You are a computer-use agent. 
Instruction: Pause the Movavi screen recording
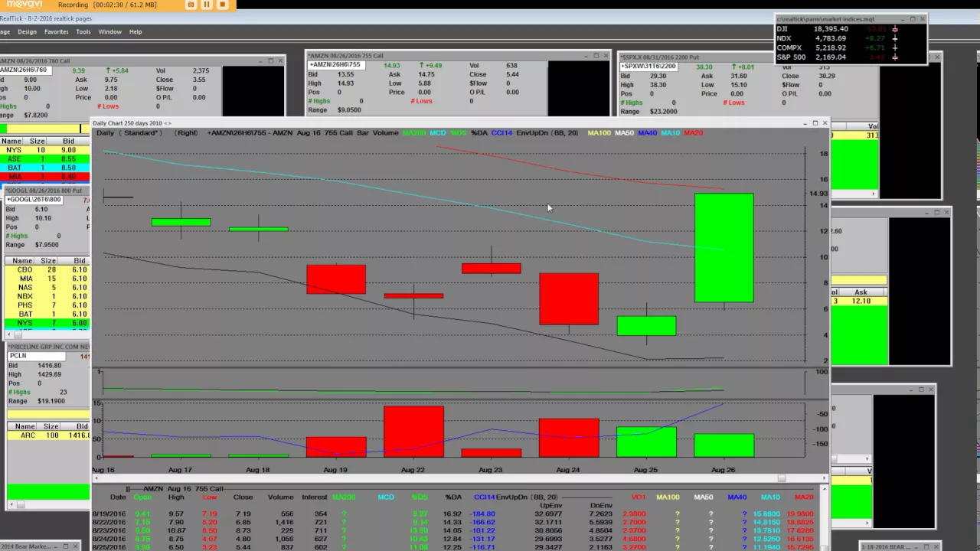[206, 5]
